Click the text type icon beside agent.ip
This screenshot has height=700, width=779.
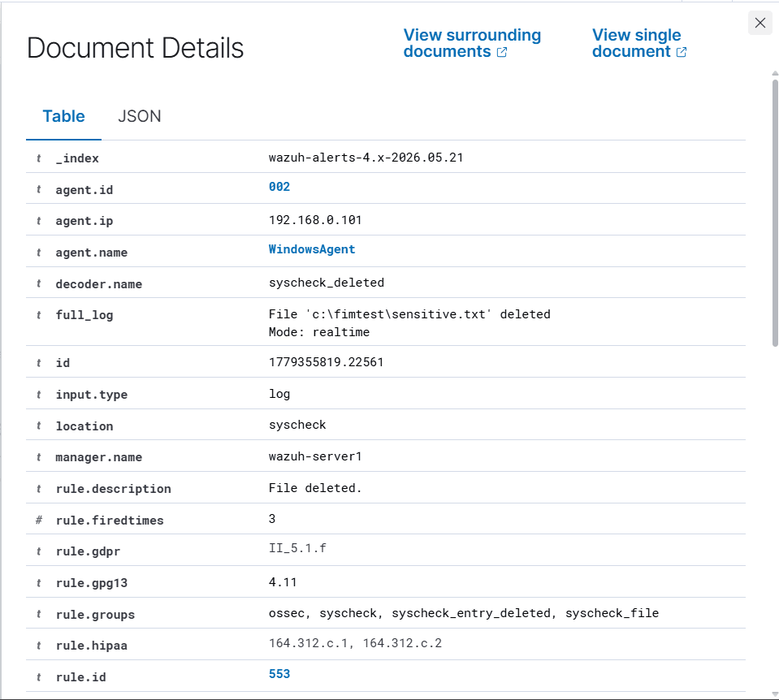[39, 221]
